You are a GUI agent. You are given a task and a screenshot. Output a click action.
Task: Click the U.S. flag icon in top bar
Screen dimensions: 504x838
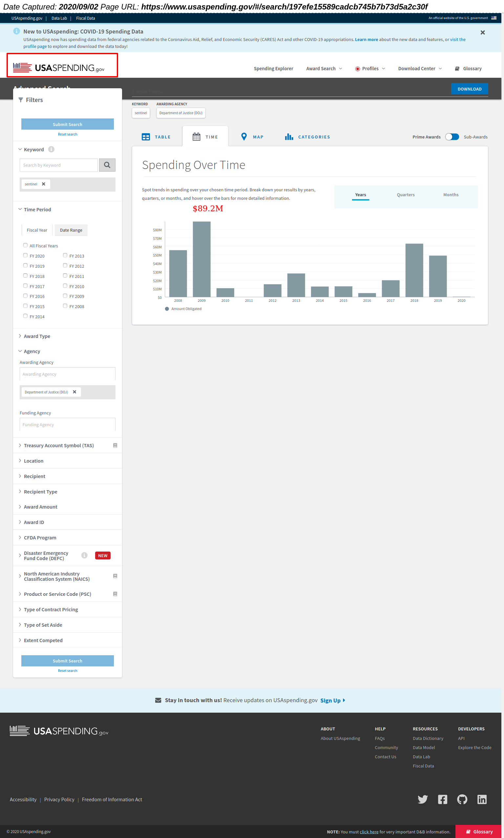pyautogui.click(x=494, y=18)
